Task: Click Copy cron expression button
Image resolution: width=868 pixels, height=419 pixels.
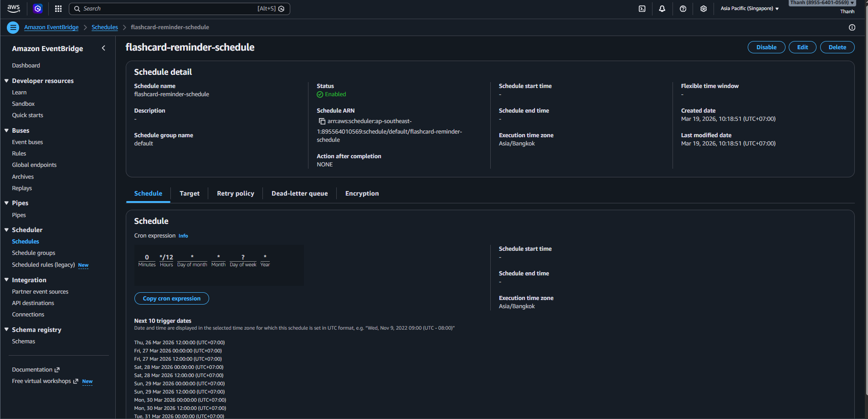Action: [171, 299]
